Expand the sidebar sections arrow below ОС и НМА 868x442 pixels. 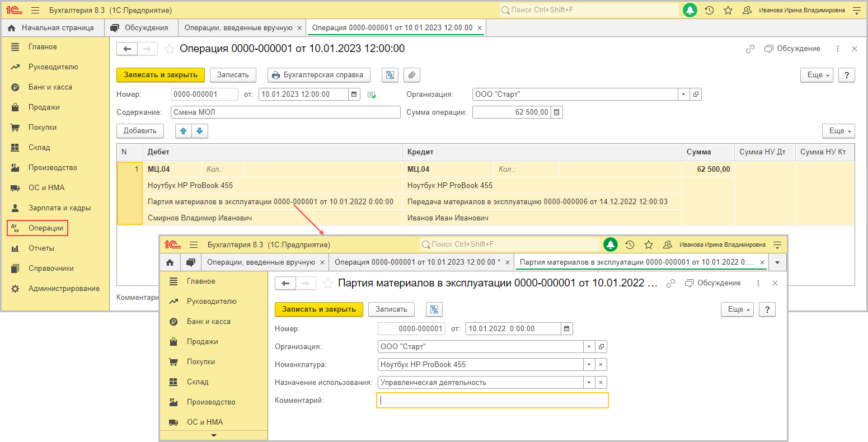click(213, 435)
